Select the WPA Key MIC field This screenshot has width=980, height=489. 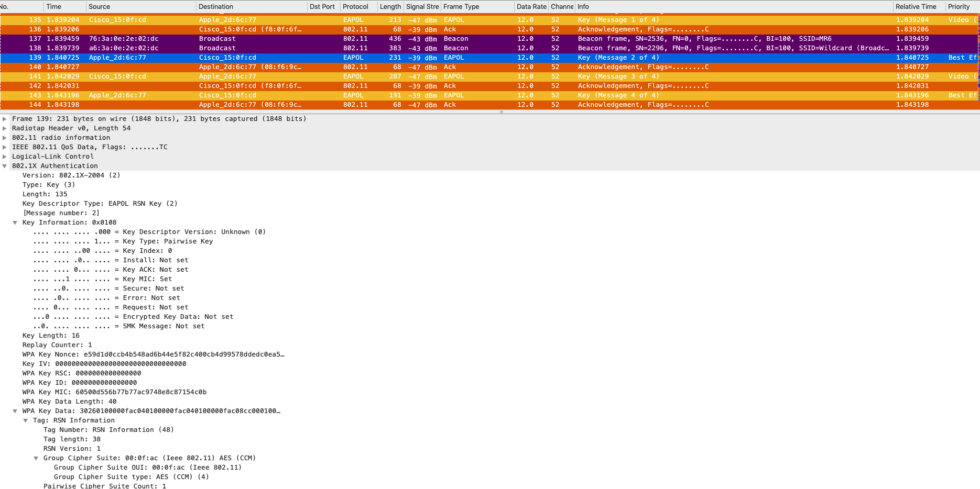pos(114,392)
